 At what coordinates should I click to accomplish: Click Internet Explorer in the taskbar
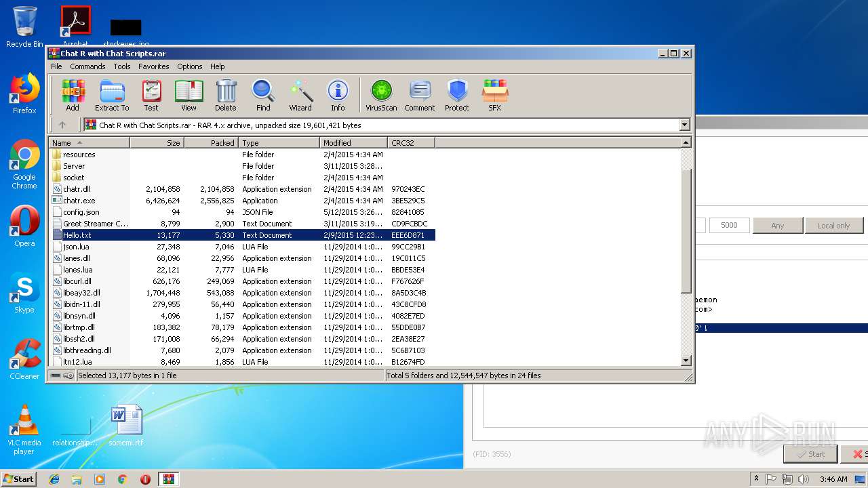point(54,479)
